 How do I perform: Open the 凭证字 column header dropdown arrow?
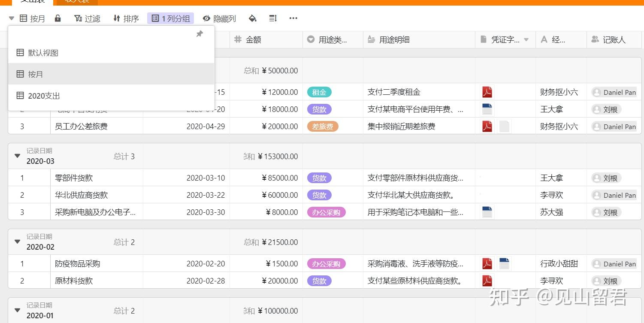(x=526, y=39)
